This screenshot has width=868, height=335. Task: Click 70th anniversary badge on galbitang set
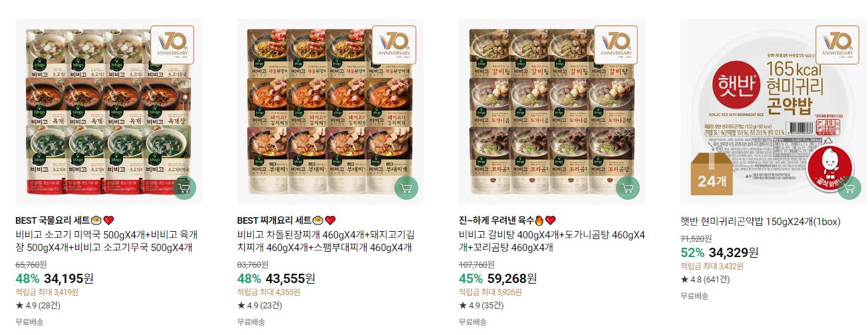pos(615,45)
